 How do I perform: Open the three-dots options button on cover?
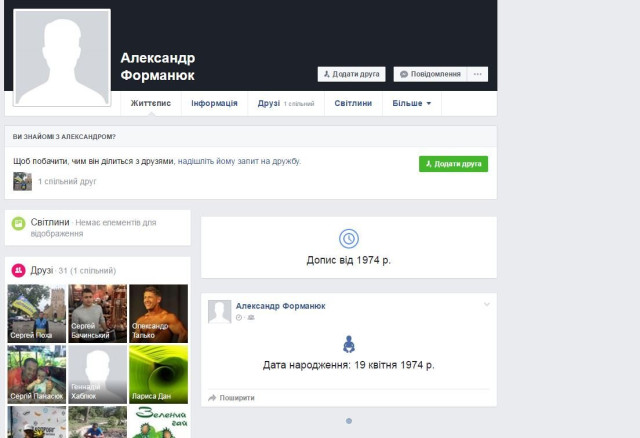pyautogui.click(x=478, y=74)
